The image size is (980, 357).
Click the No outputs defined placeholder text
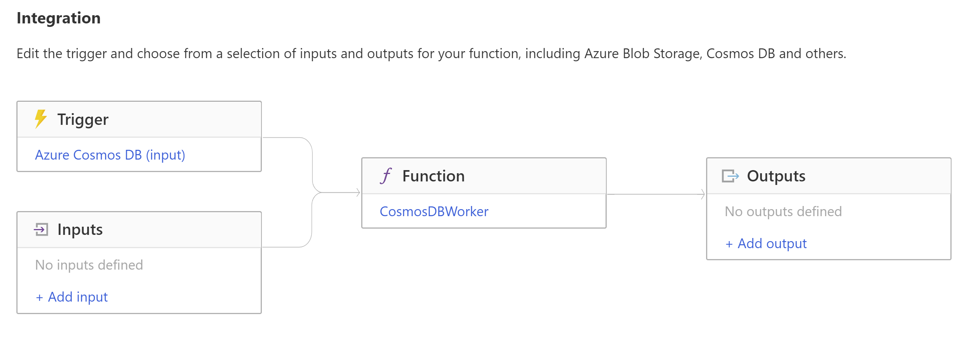(783, 211)
